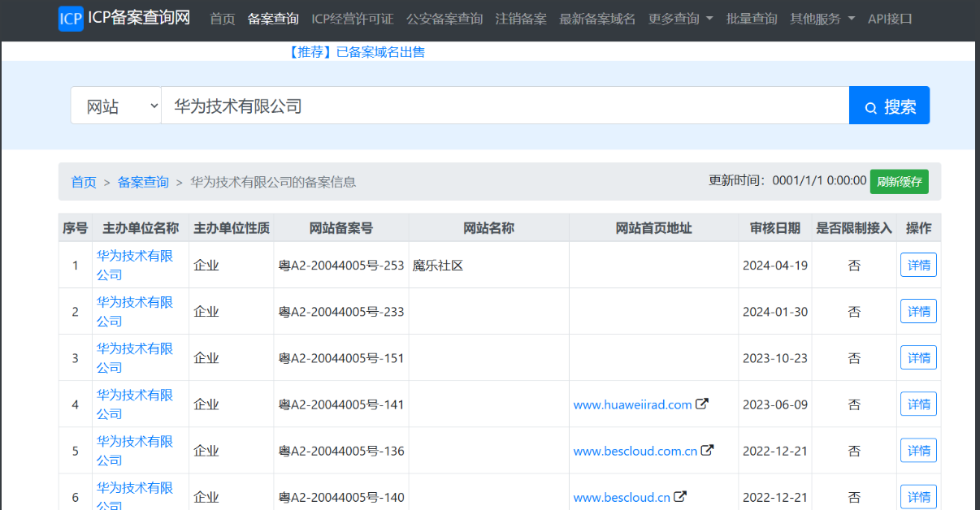Open 详情 for row 1 魔乐社区
The image size is (980, 510).
pos(918,265)
